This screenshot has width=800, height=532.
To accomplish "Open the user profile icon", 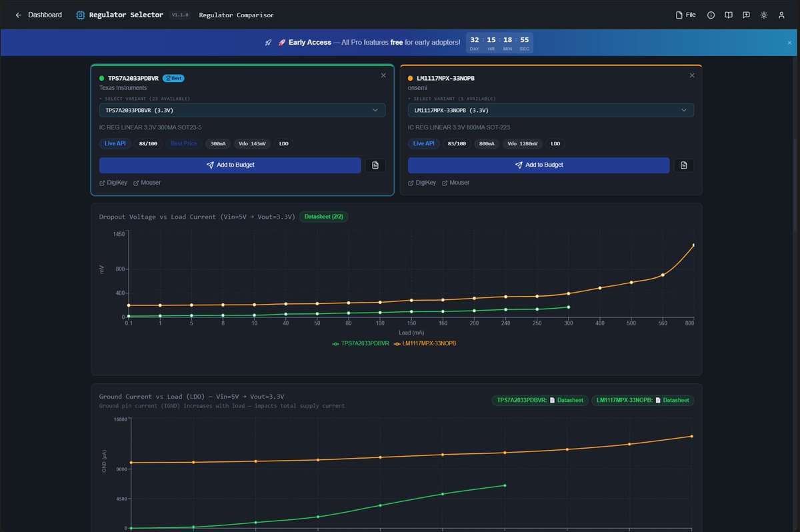I will point(781,15).
